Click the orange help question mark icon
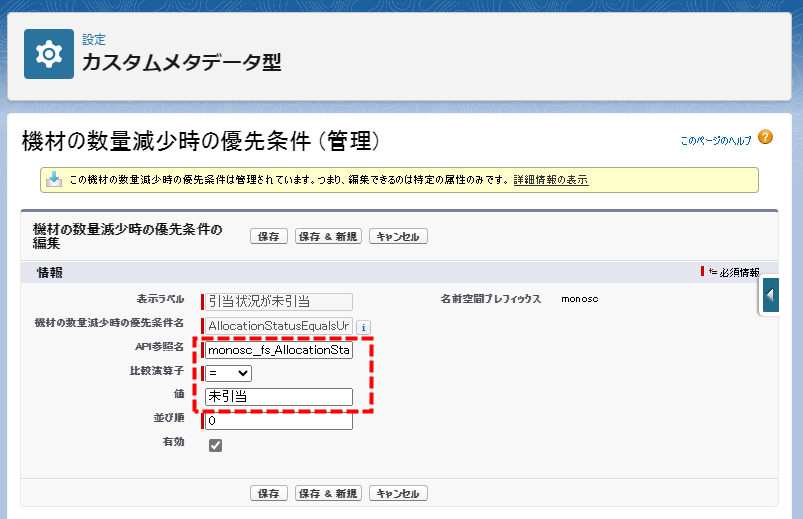This screenshot has width=803, height=519. coord(765,138)
